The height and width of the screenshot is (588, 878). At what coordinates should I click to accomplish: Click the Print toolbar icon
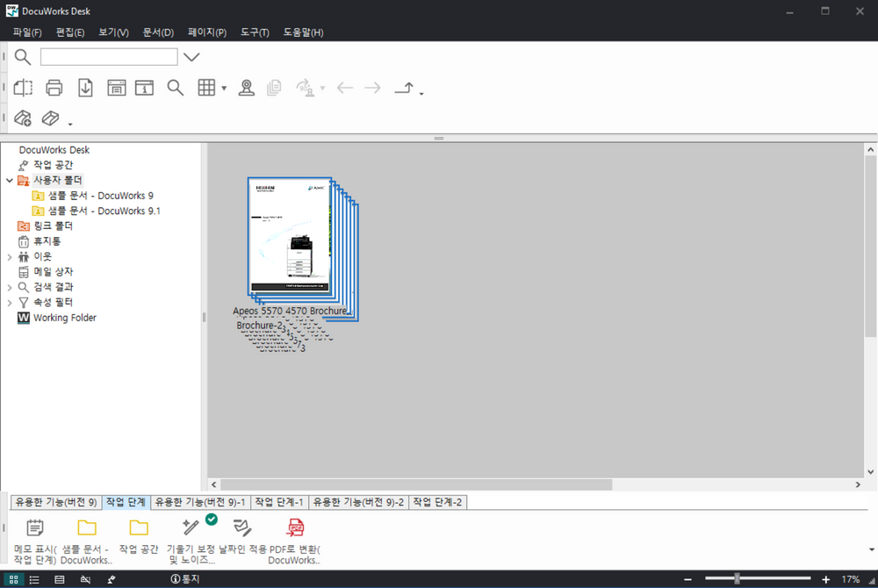pyautogui.click(x=54, y=88)
